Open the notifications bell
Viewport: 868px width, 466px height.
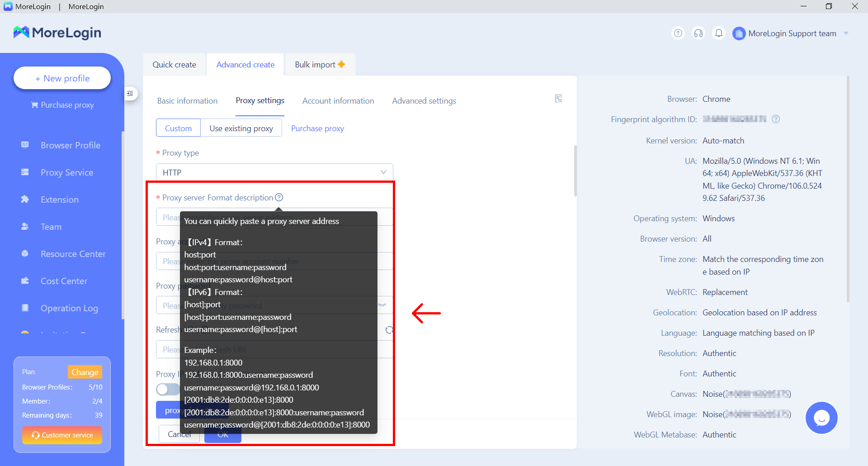[x=718, y=33]
